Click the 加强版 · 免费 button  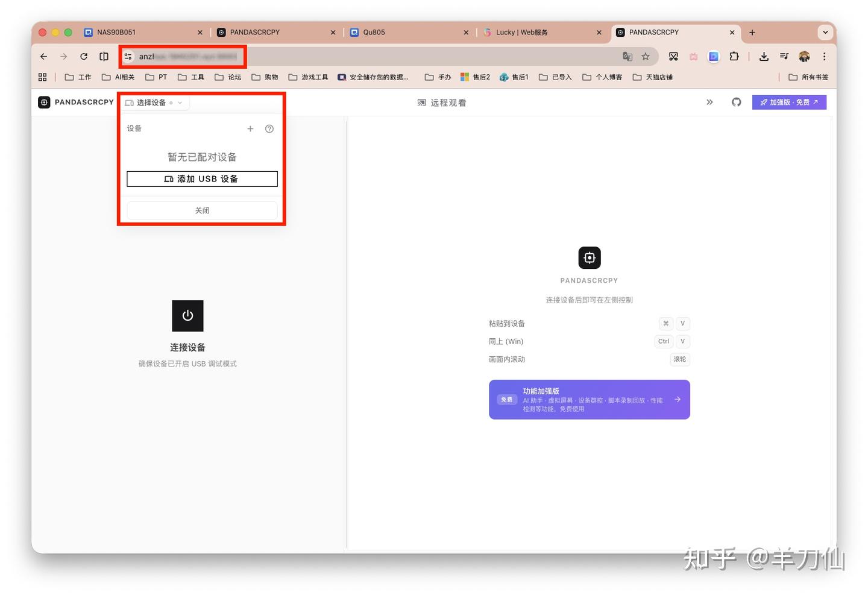[789, 102]
